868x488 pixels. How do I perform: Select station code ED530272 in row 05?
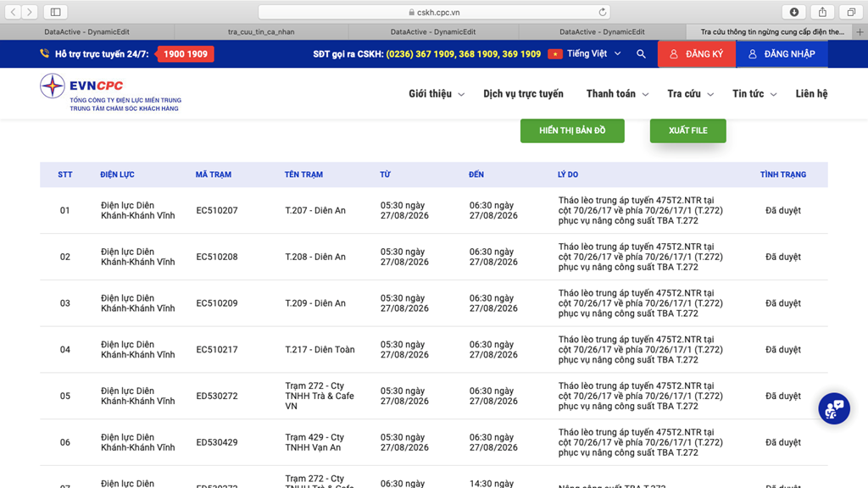pyautogui.click(x=217, y=396)
